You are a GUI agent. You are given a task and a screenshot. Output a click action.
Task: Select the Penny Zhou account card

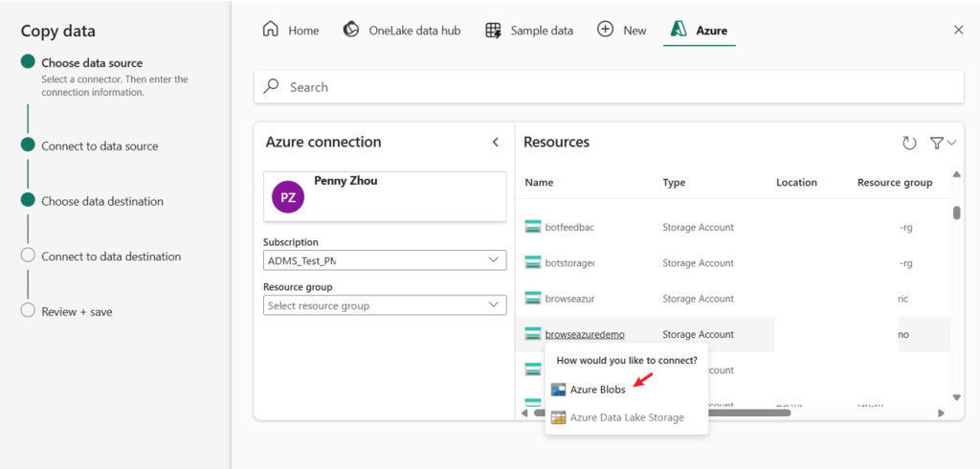pos(385,196)
